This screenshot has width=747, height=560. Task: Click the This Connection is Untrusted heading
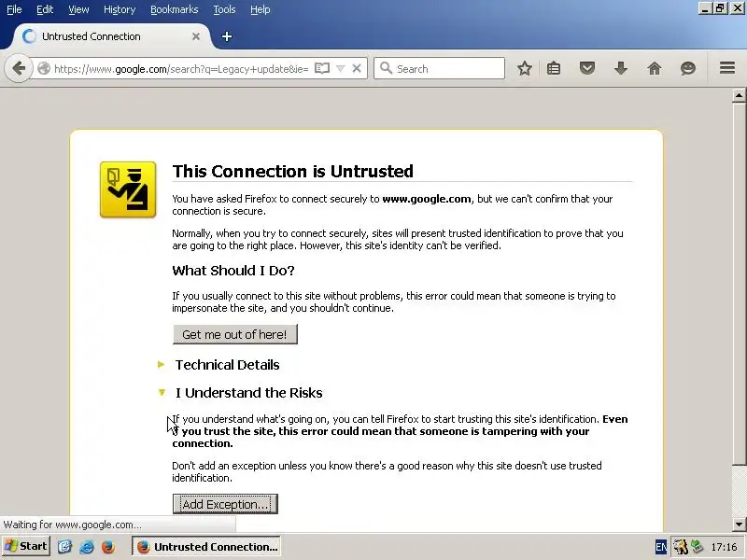(293, 172)
